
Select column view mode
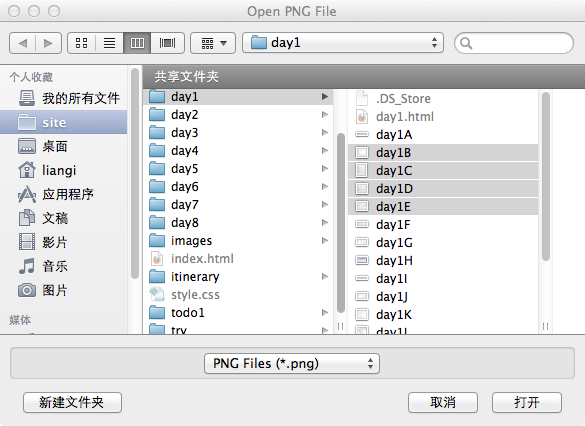pos(137,43)
